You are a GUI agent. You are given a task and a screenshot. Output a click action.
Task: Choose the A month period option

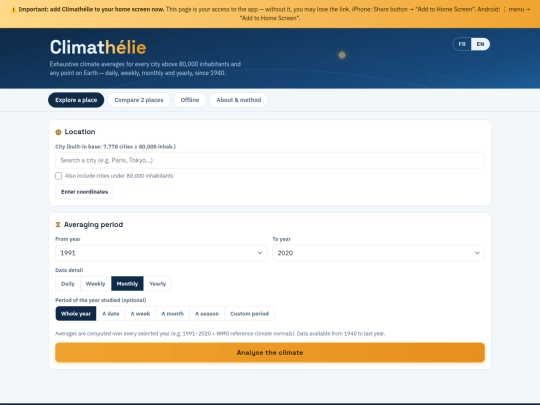coord(173,314)
